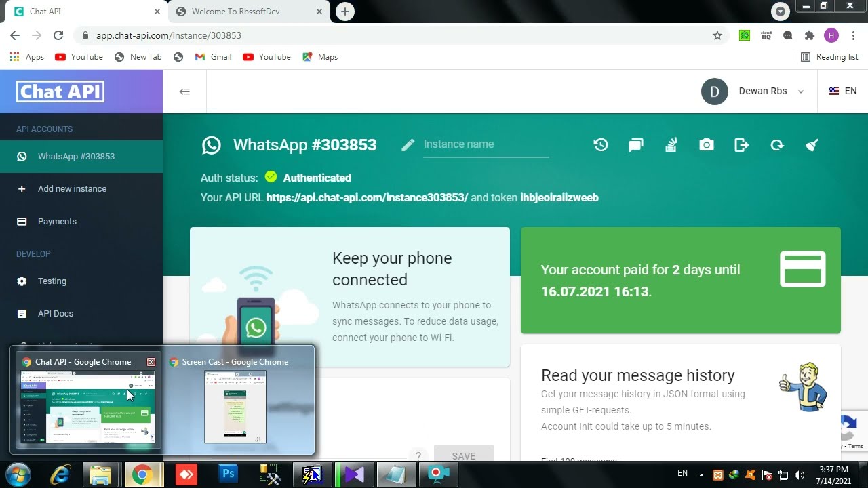Click the green account paid banner
868x488 pixels.
tap(681, 281)
